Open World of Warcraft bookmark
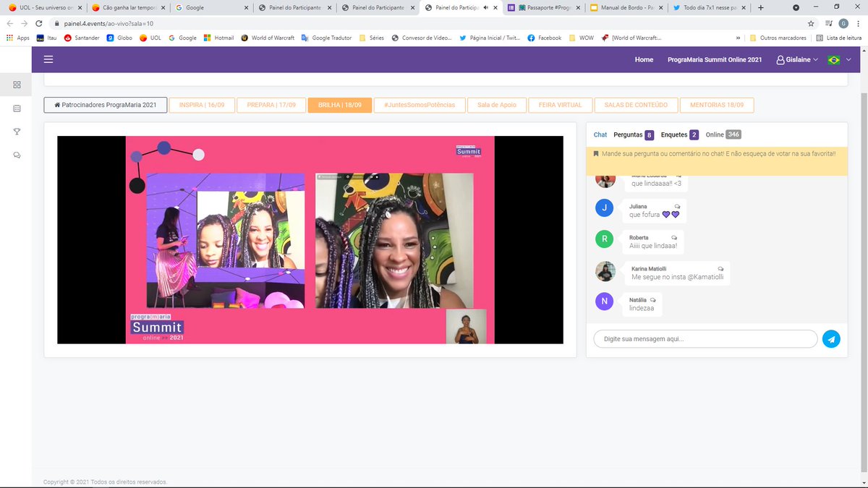868x488 pixels. pos(268,38)
